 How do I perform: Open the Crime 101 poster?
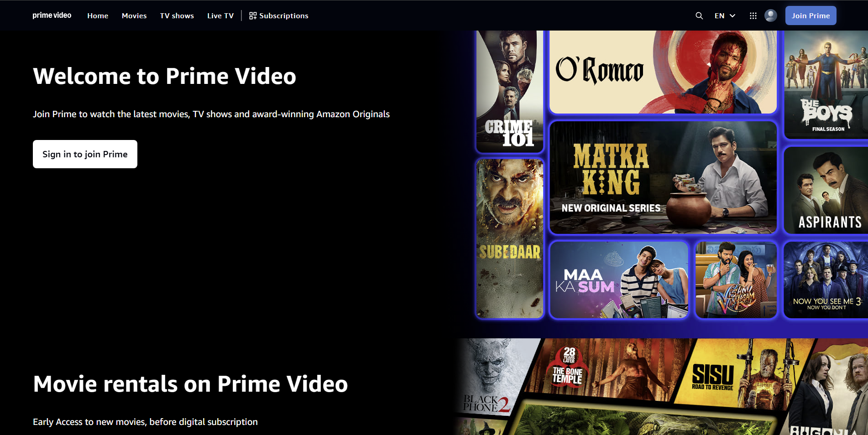(509, 91)
